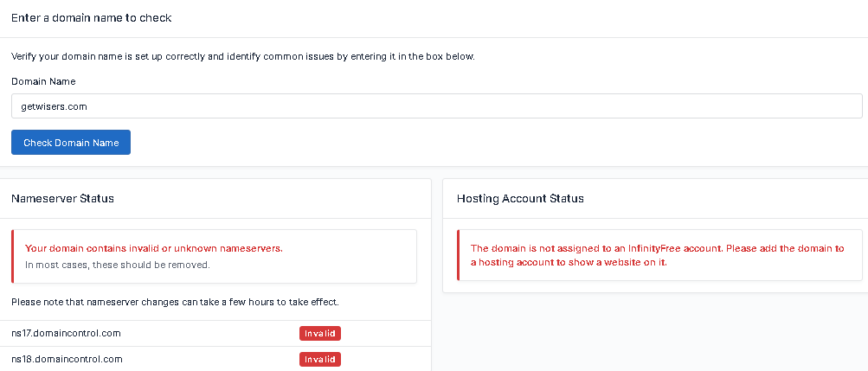The height and width of the screenshot is (371, 868).
Task: Click the Invalid badge beside ns17.domaincontrol.com
Action: (x=320, y=333)
